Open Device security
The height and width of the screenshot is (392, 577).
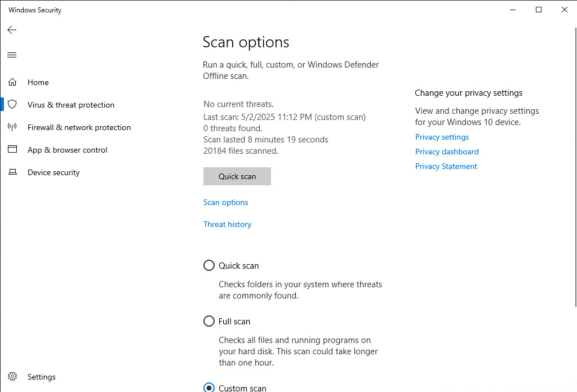54,172
